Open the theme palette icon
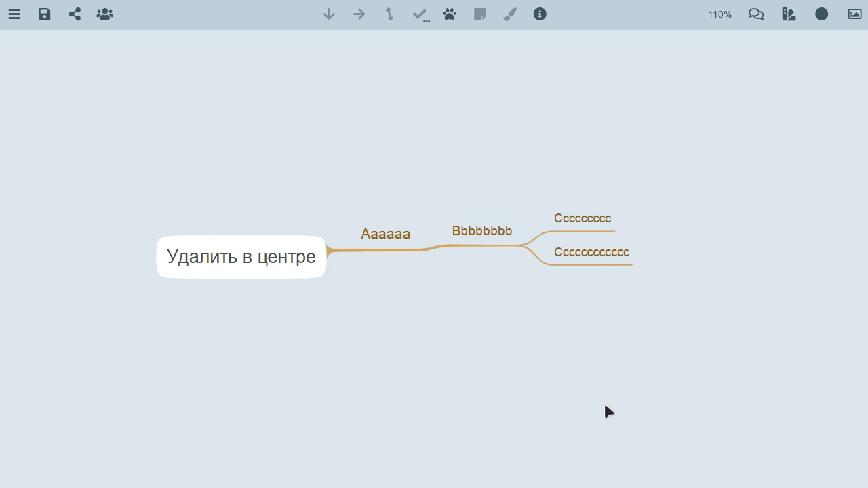Image resolution: width=868 pixels, height=488 pixels. click(x=789, y=14)
